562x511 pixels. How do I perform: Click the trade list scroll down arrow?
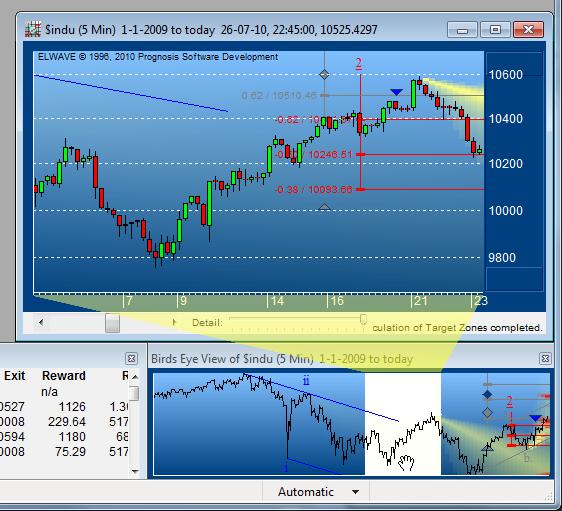tap(135, 472)
